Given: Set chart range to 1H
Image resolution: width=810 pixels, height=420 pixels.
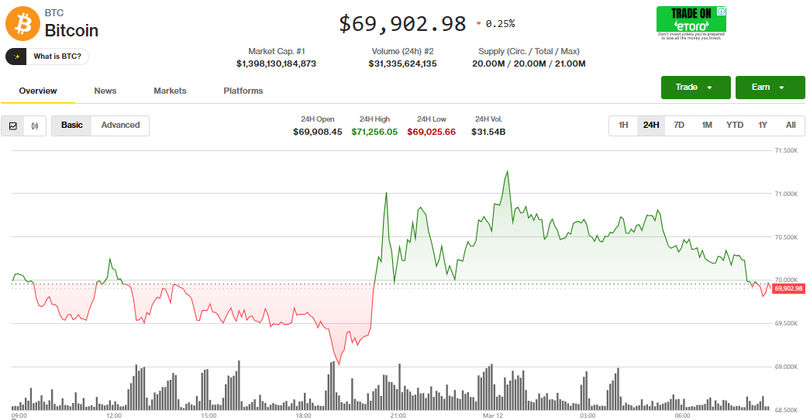Looking at the screenshot, I should point(623,125).
